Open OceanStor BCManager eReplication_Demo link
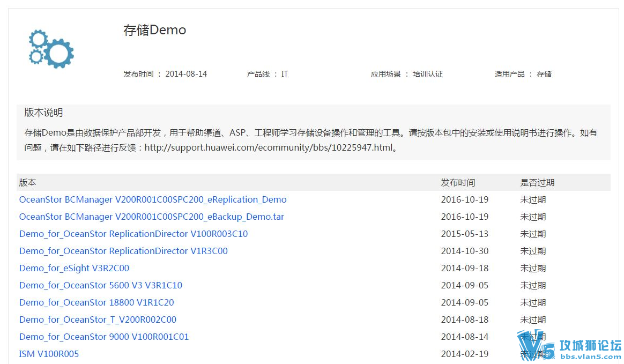Viewport: 624px width, 364px height. [153, 200]
